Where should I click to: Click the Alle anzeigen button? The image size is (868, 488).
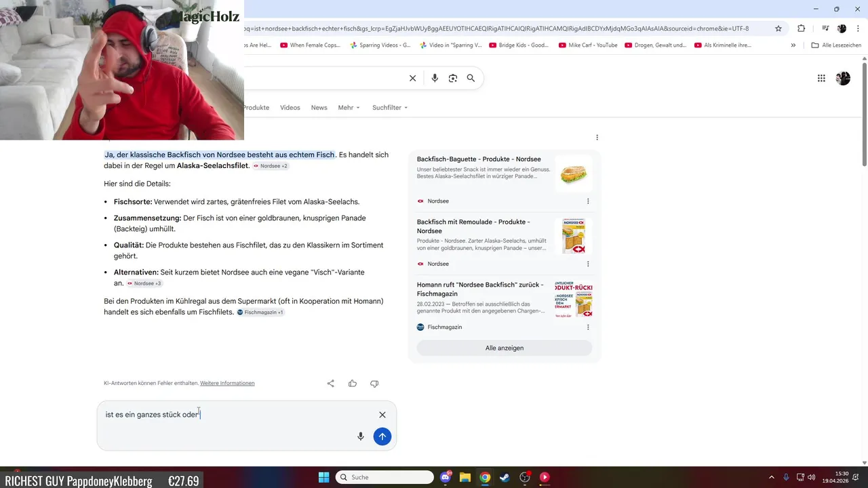505,348
